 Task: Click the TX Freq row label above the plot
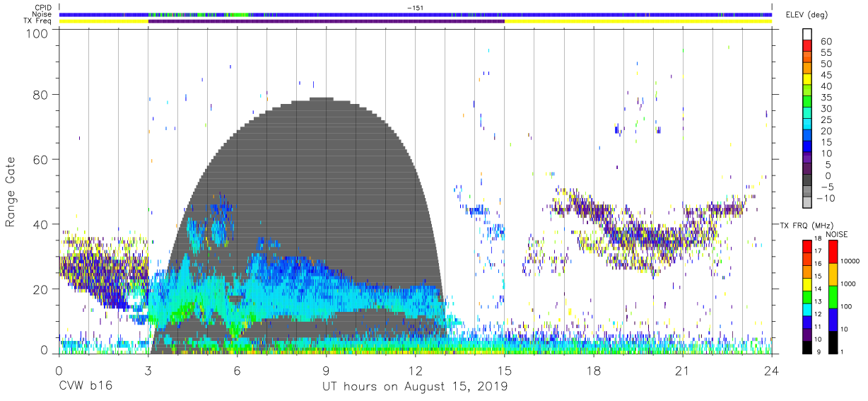pos(38,21)
